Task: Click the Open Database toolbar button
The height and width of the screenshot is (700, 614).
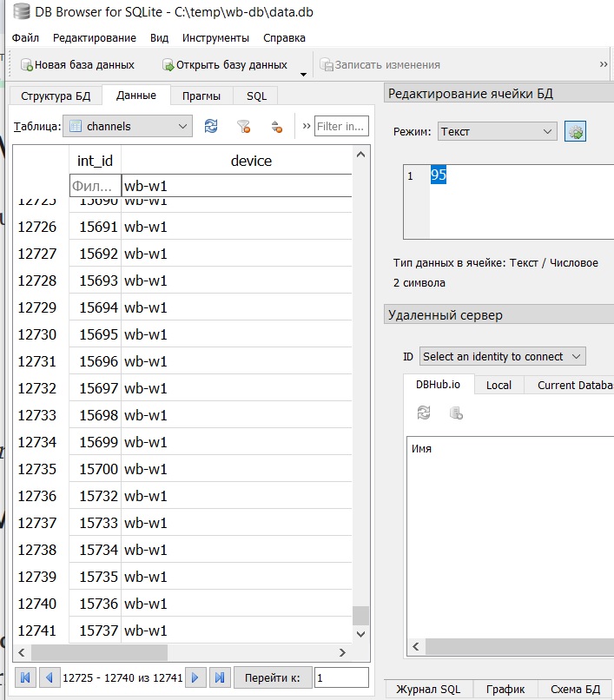Action: (225, 65)
